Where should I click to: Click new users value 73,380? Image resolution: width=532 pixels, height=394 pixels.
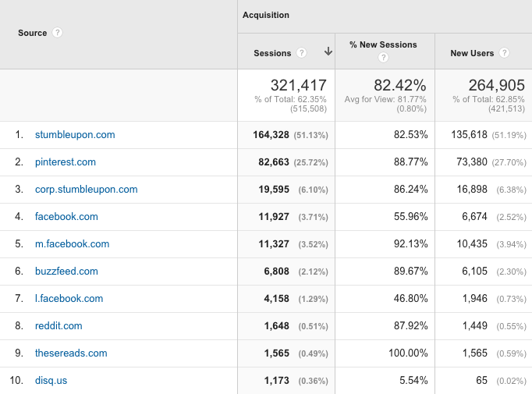tap(472, 162)
